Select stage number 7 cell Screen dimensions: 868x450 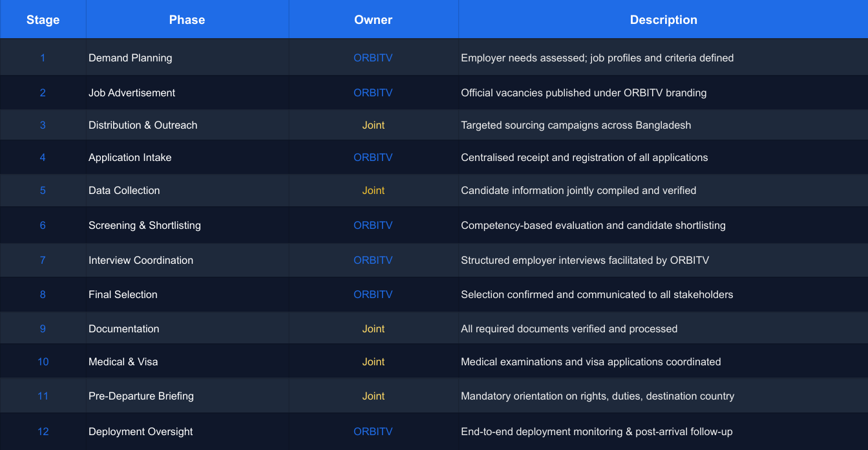click(43, 260)
